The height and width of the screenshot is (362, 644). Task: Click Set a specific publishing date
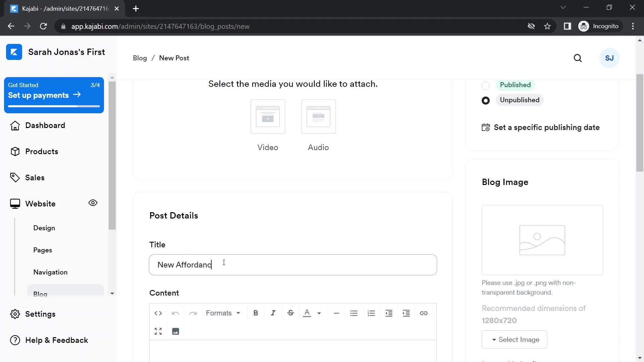point(541,127)
